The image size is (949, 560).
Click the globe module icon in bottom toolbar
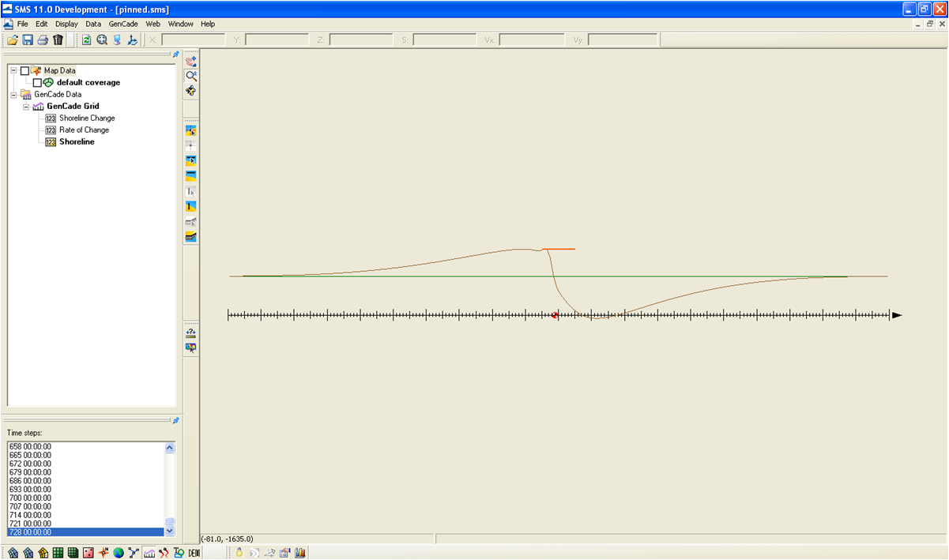click(x=118, y=552)
